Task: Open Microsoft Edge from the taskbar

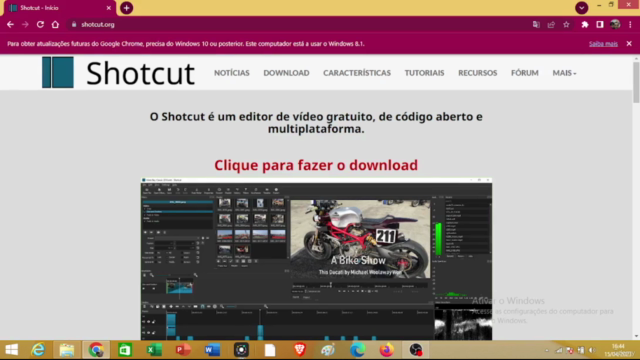Action: [x=358, y=350]
